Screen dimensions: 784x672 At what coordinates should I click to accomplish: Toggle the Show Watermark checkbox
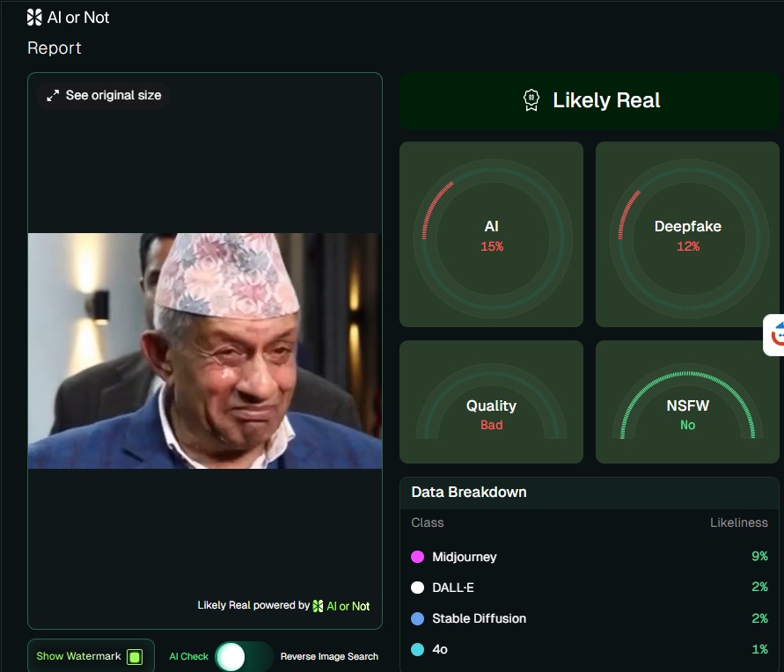click(135, 656)
